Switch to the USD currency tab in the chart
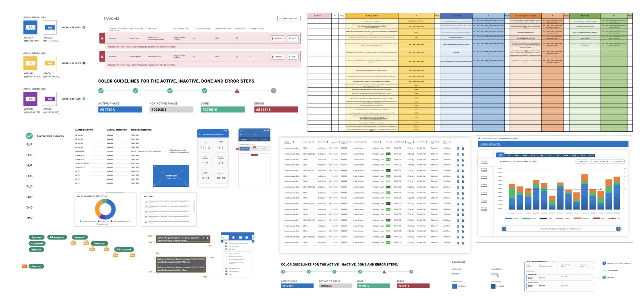This screenshot has width=644, height=298. [x=509, y=155]
